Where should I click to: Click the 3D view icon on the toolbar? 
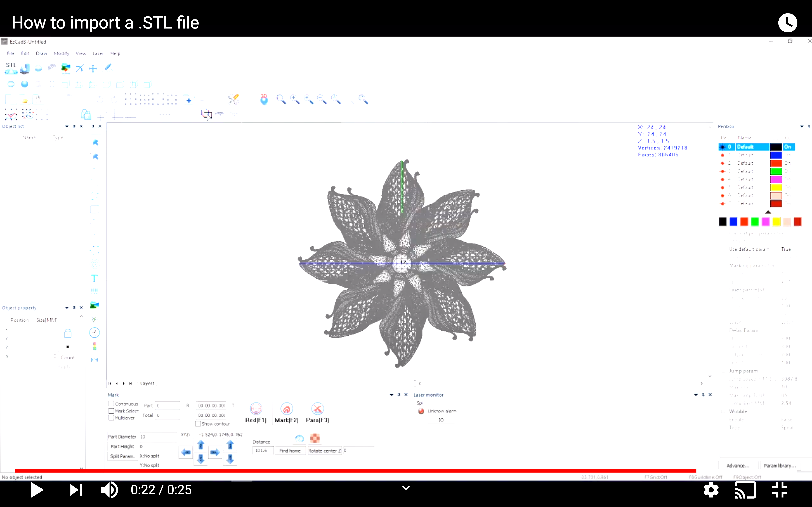click(264, 99)
